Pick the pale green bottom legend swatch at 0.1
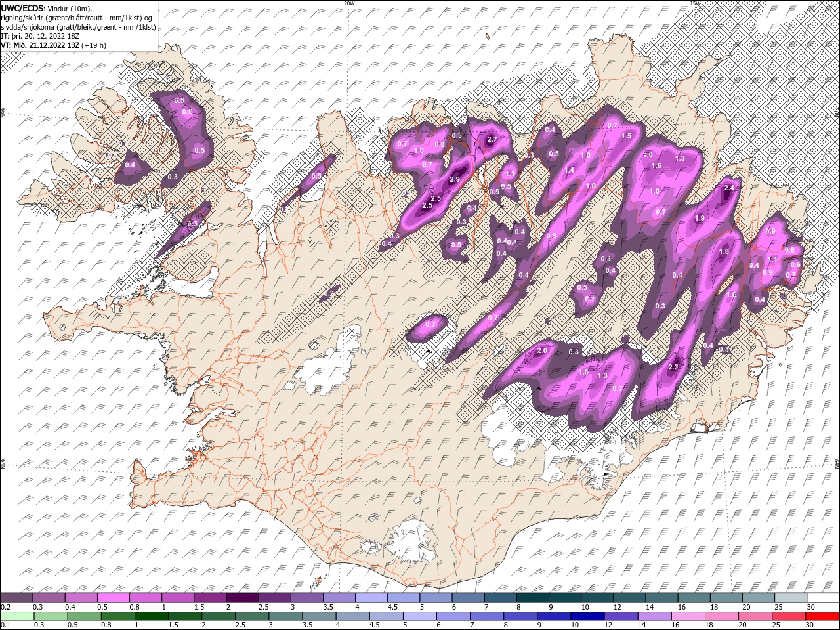This screenshot has height=630, width=840. 17,616
